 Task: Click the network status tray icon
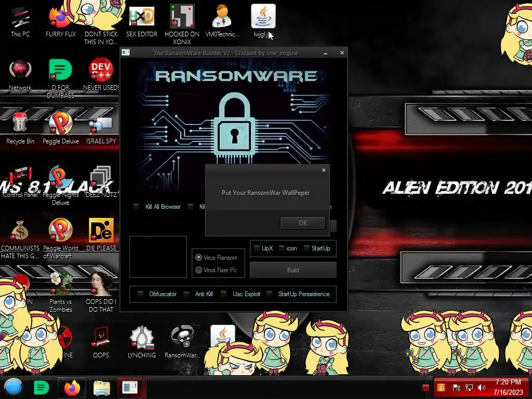(x=469, y=388)
